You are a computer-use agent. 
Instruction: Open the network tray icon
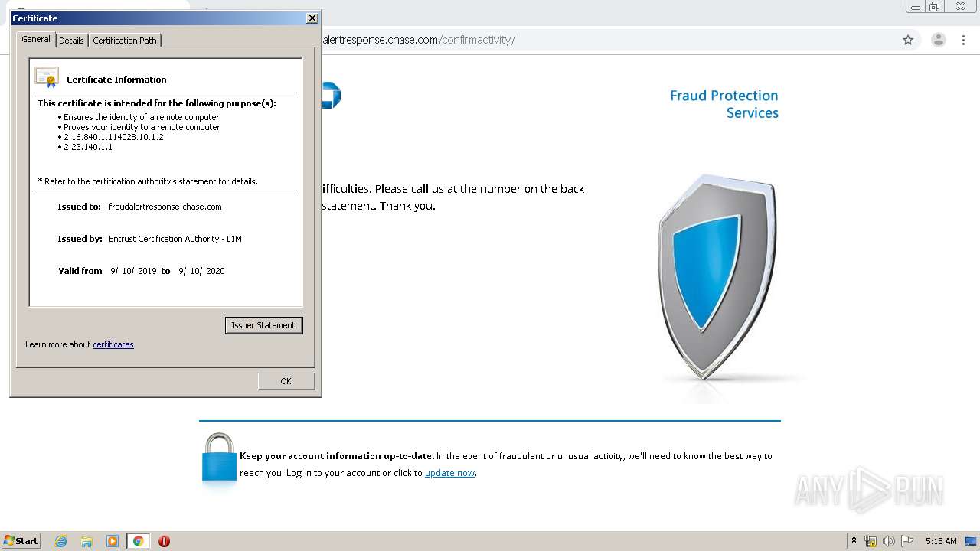[x=871, y=541]
